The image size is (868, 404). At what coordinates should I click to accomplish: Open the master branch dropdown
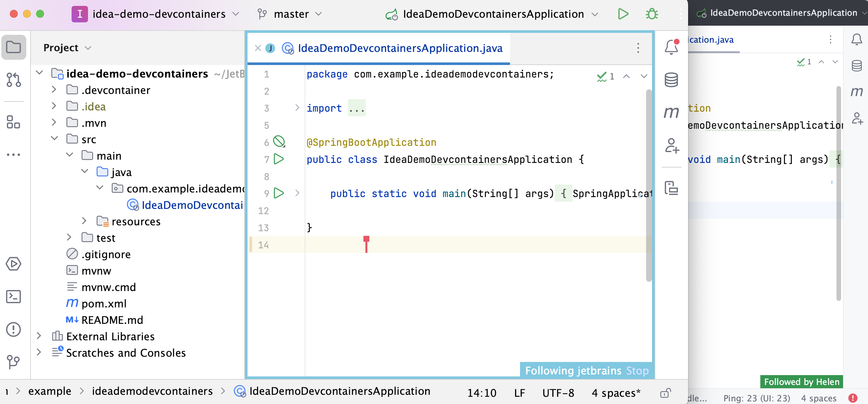point(291,14)
